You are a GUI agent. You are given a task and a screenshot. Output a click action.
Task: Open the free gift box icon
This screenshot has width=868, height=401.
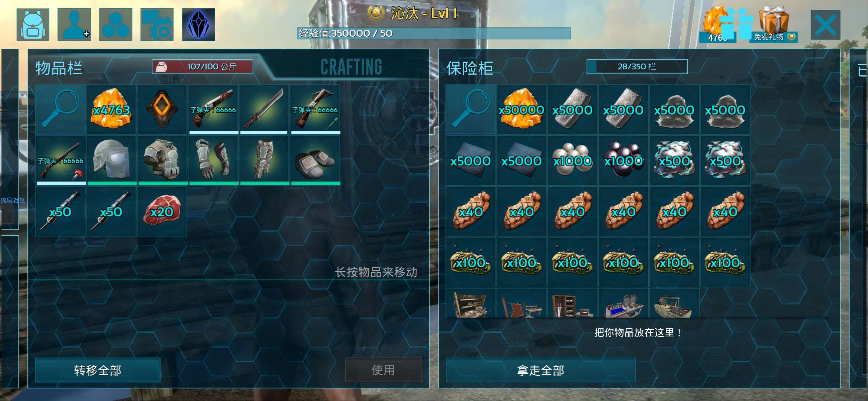coord(775,23)
